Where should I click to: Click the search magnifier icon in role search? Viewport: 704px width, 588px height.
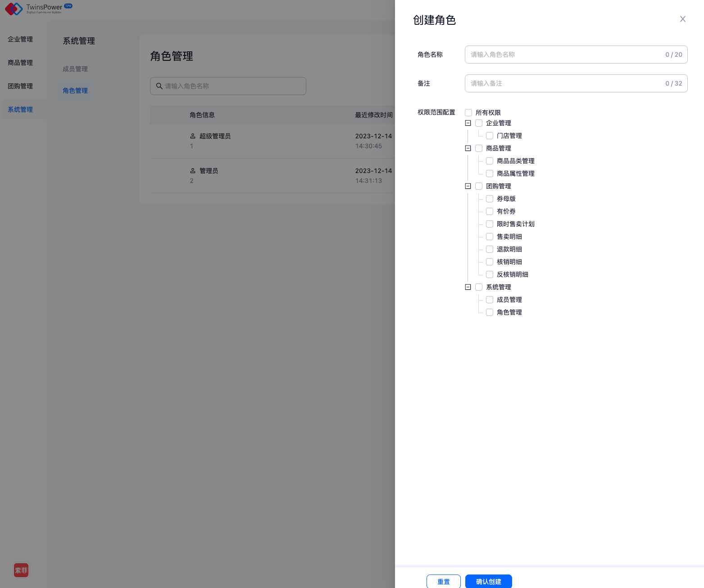click(x=159, y=86)
